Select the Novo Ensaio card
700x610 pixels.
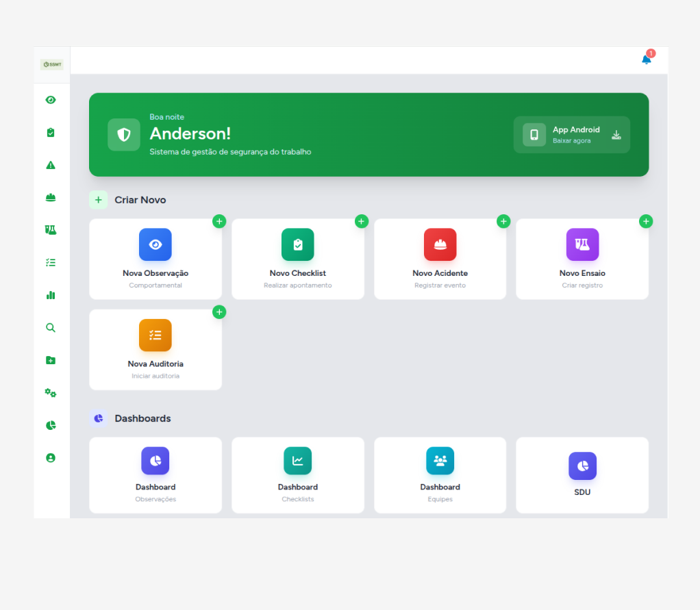point(582,259)
